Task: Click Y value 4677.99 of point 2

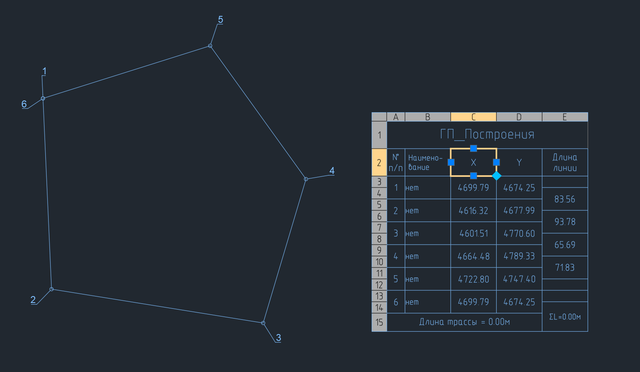Action: [519, 211]
